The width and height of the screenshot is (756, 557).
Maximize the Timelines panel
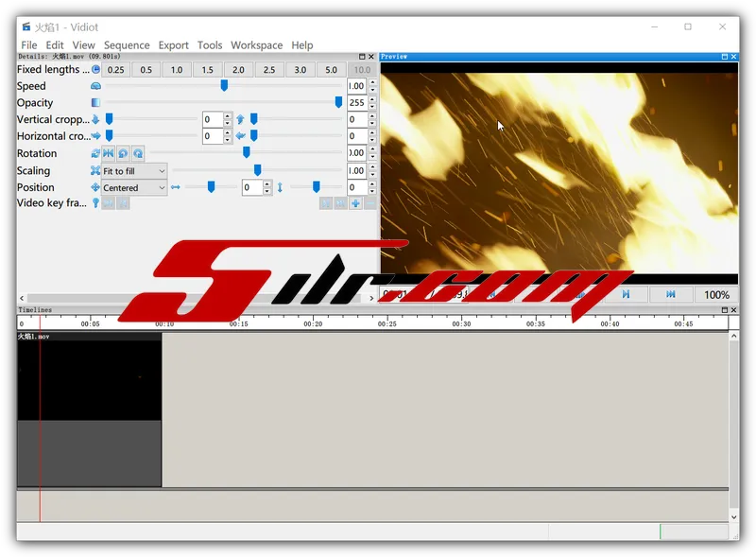[725, 310]
